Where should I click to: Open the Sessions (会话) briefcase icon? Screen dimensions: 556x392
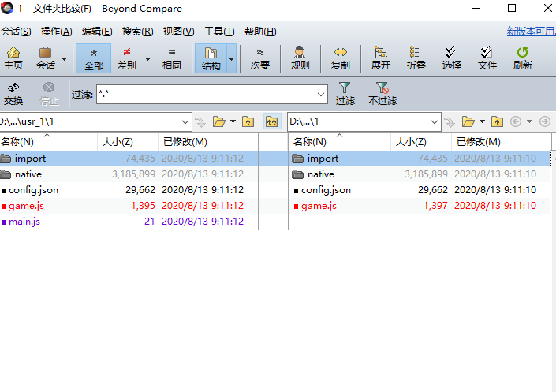[46, 58]
